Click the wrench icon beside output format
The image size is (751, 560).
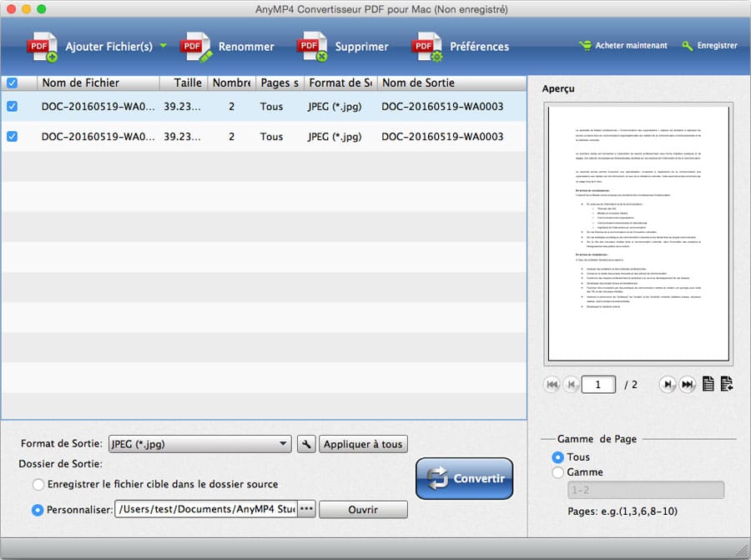tap(306, 444)
